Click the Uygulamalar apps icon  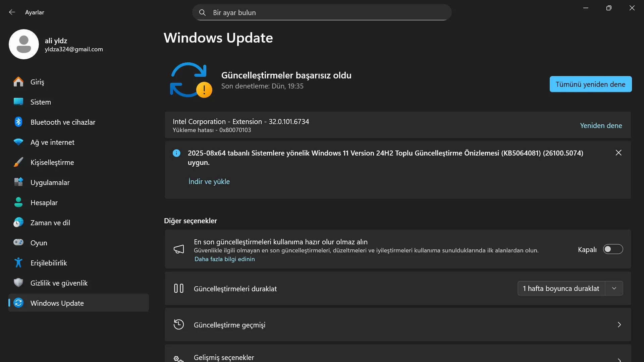18,182
